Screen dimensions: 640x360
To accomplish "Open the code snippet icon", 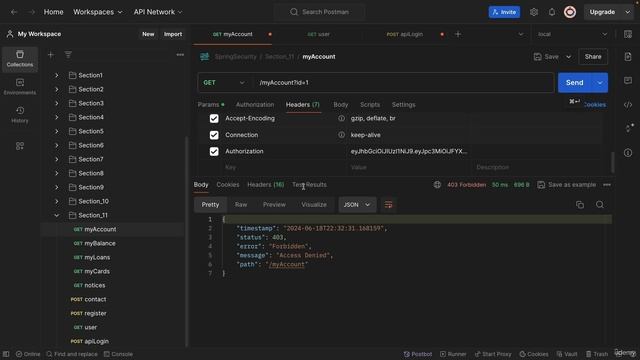I will point(628,105).
